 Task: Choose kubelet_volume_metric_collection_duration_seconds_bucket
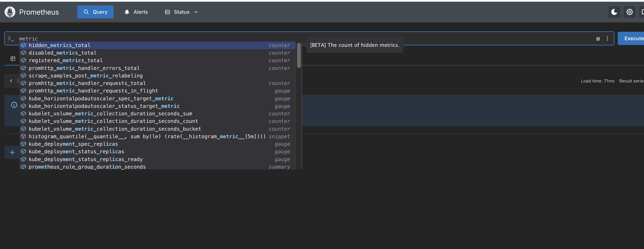click(x=157, y=129)
